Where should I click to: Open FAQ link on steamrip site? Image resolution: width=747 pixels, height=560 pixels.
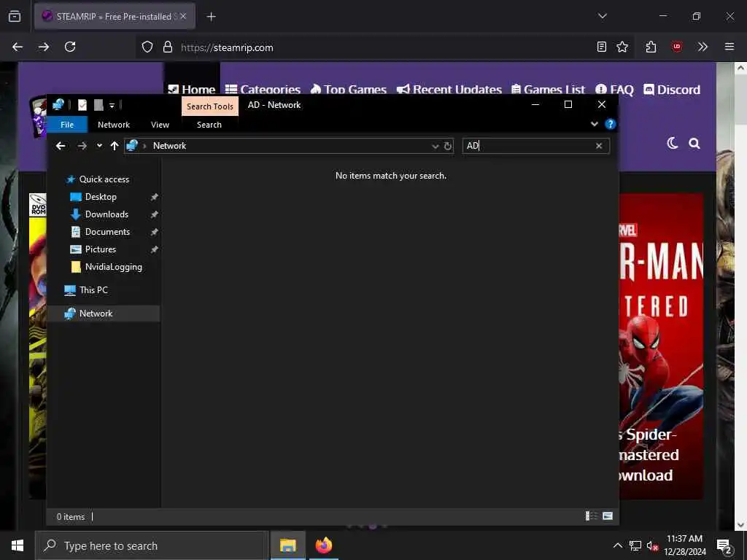(614, 90)
